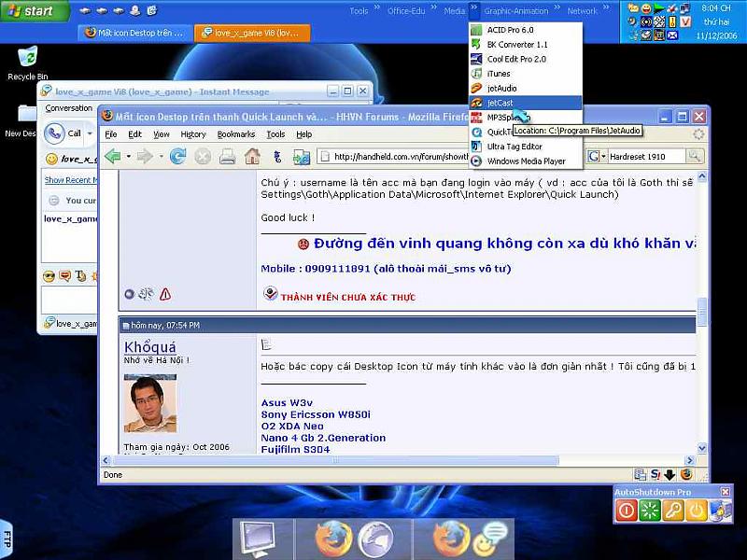Screen dimensions: 747x560
Task: Expand the Call button dropdown in messenger
Action: tap(90, 133)
